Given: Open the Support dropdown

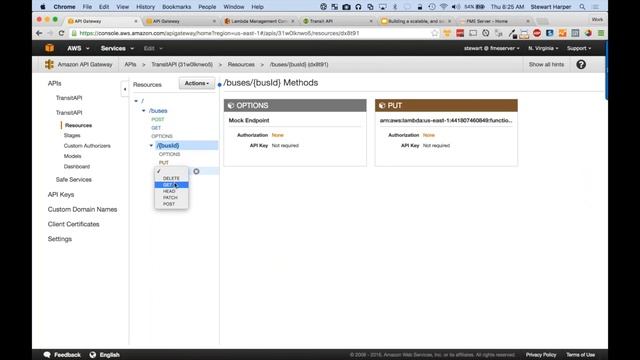Looking at the screenshot, I should point(579,48).
